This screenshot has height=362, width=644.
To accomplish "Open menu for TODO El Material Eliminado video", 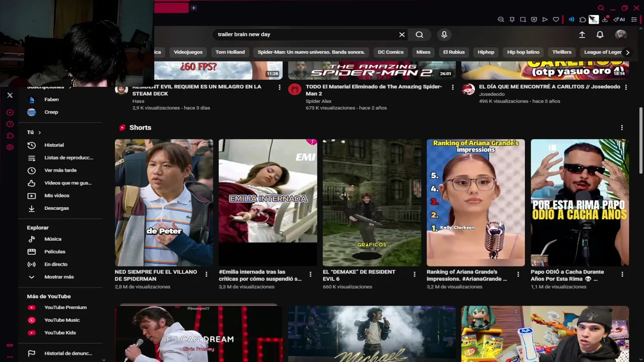I will point(452,87).
